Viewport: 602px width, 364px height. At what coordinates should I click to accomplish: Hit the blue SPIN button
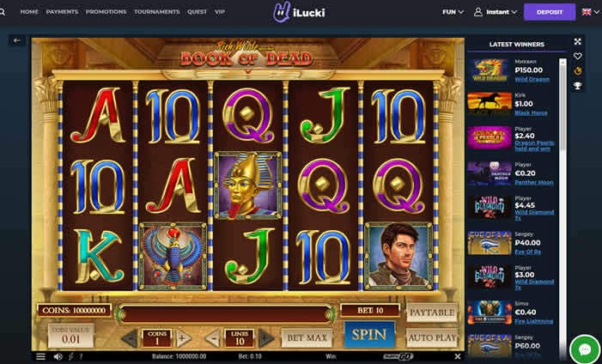click(x=369, y=335)
